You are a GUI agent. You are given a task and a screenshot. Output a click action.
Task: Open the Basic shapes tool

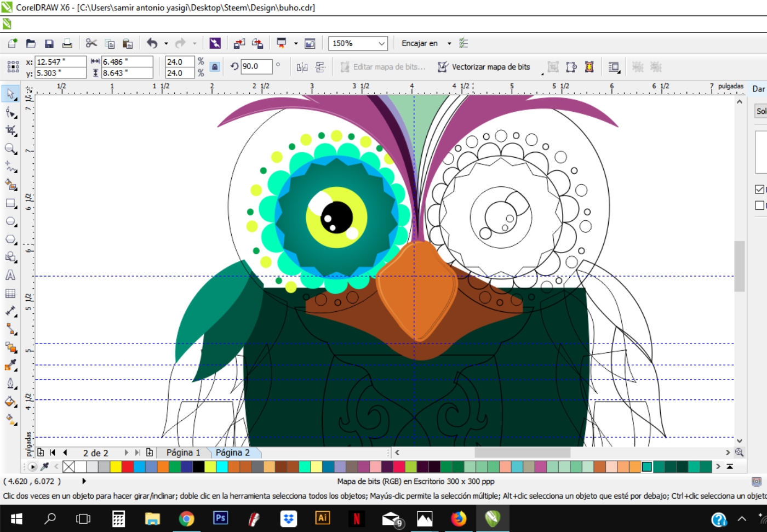tap(10, 257)
